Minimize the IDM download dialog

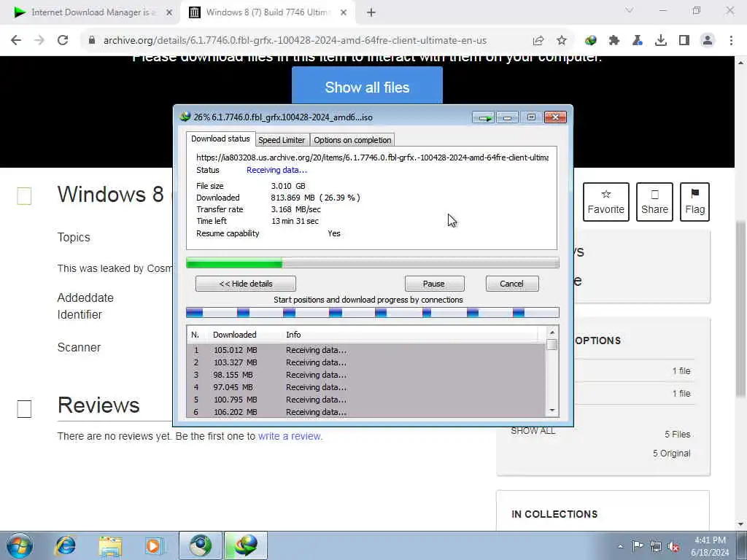tap(508, 117)
